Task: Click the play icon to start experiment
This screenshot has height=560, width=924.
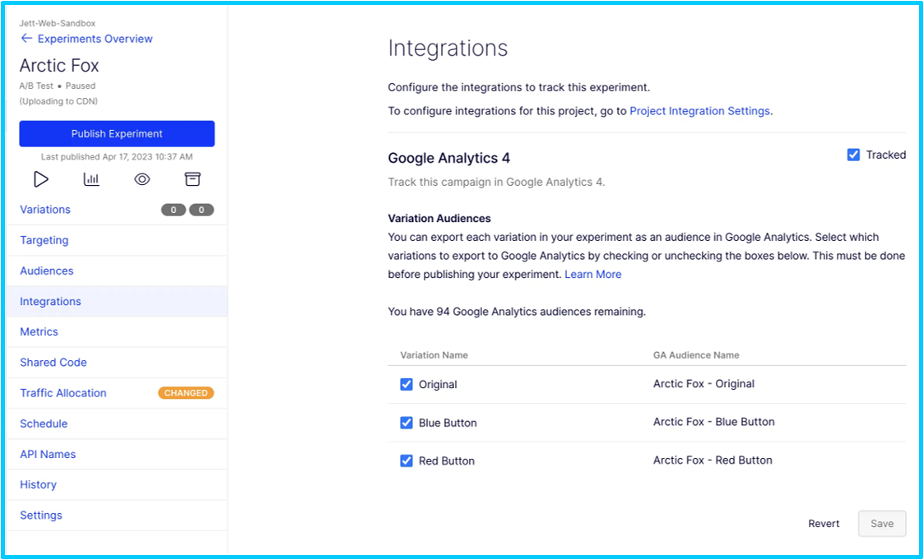Action: (40, 179)
